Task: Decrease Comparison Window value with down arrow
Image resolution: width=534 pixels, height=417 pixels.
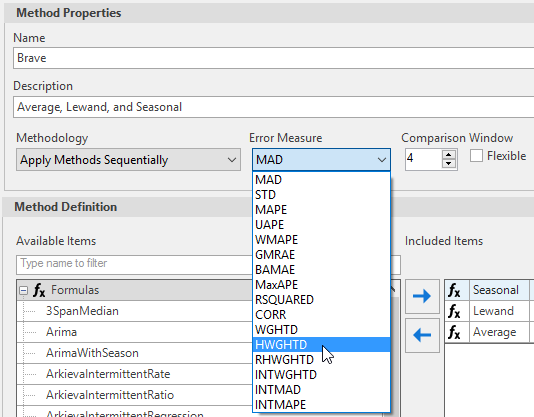Action: [449, 164]
